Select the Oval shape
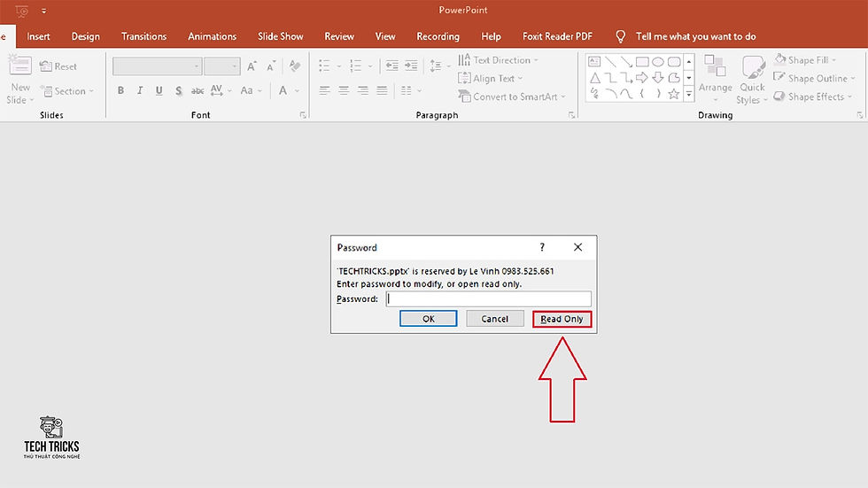Image resolution: width=868 pixels, height=488 pixels. click(x=657, y=61)
